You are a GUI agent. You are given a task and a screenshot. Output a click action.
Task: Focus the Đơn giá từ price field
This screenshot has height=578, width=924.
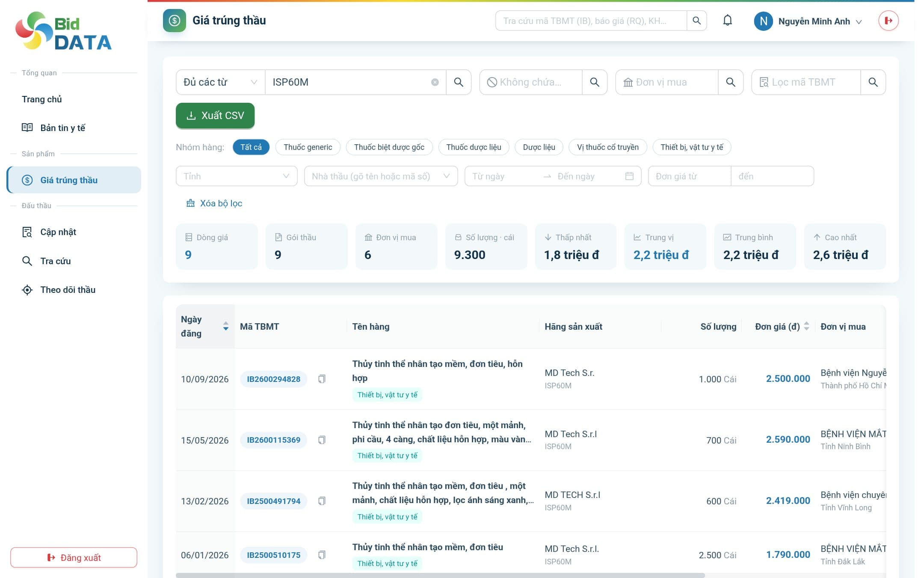coord(690,176)
